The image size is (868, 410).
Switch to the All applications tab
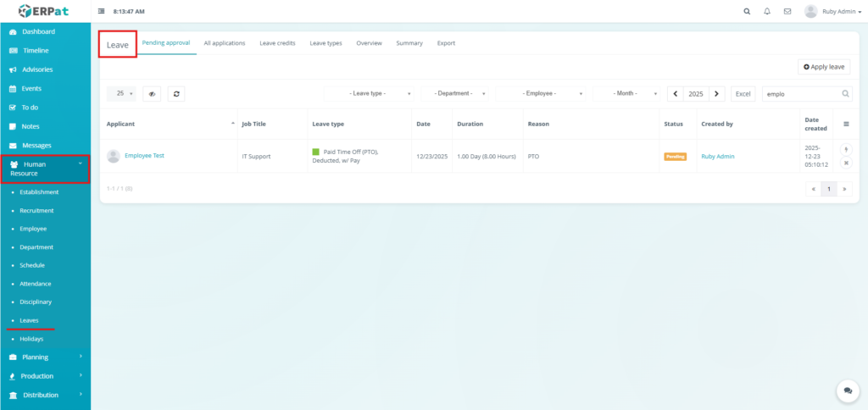pyautogui.click(x=225, y=43)
